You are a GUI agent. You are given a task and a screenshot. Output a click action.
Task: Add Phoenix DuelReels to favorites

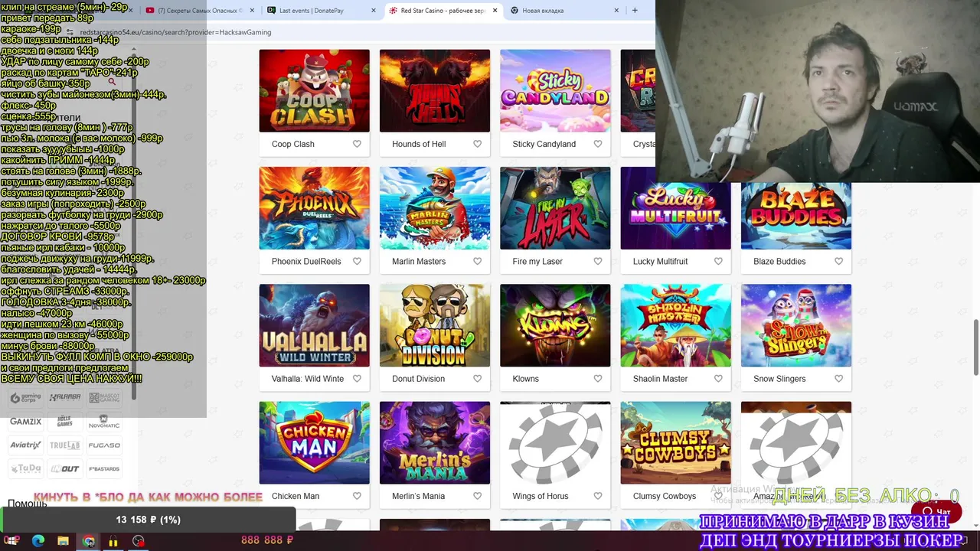click(357, 261)
